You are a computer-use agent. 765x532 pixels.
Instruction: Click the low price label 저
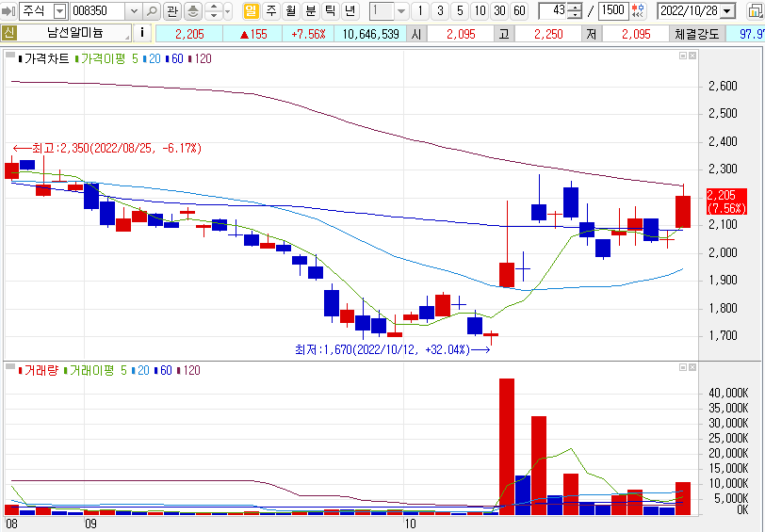click(592, 34)
